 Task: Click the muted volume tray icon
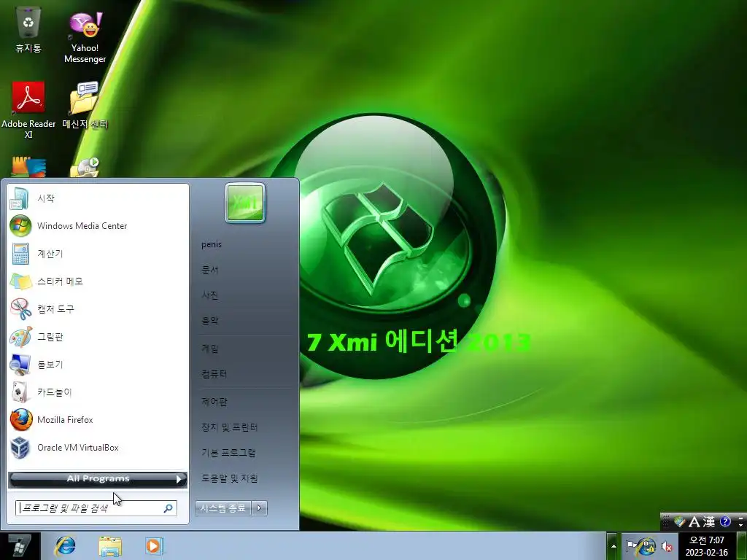click(667, 547)
